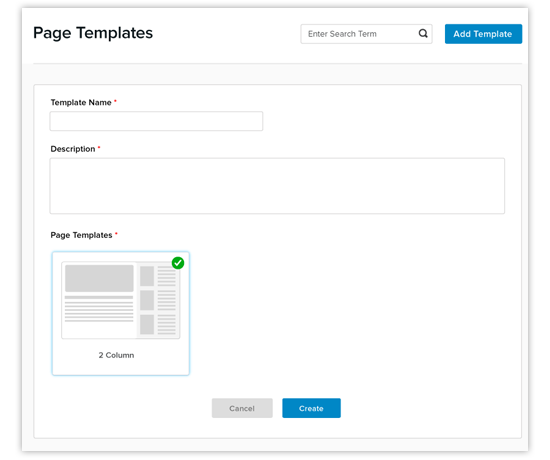Click the Template Name field label

(81, 102)
